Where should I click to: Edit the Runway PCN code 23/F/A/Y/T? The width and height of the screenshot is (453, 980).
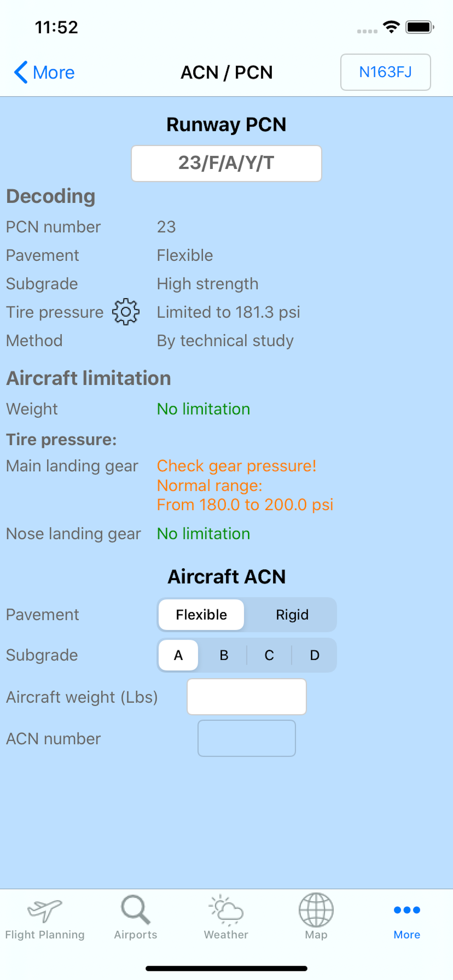226,163
